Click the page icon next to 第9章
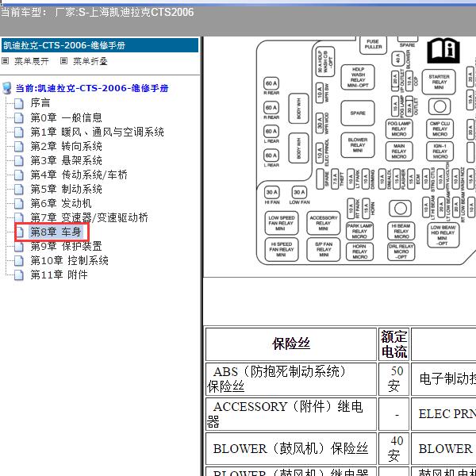The image size is (476, 476). pyautogui.click(x=19, y=247)
